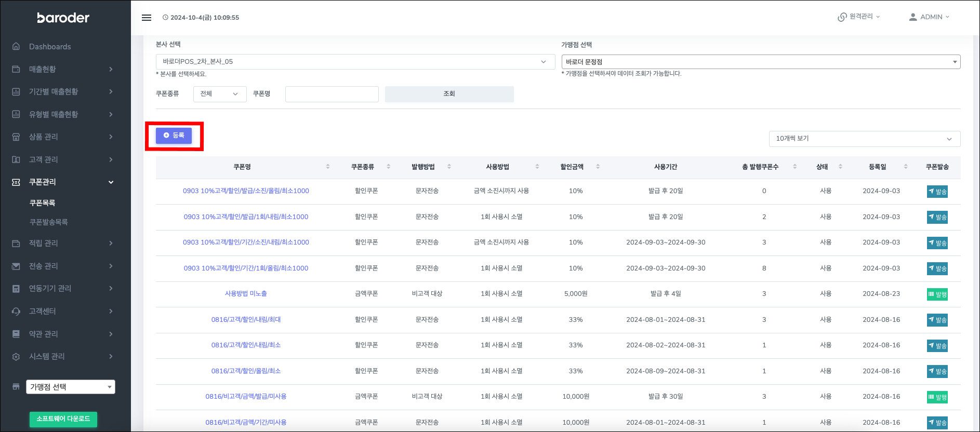
Task: Sort table by 쿠폰명 column arrows
Action: 327,167
